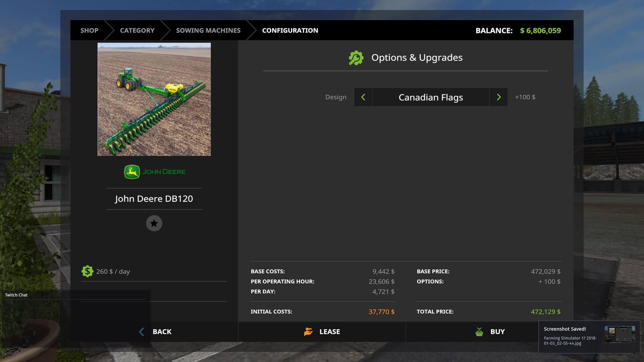Select previous design option arrow
This screenshot has height=362, width=644.
coord(363,97)
